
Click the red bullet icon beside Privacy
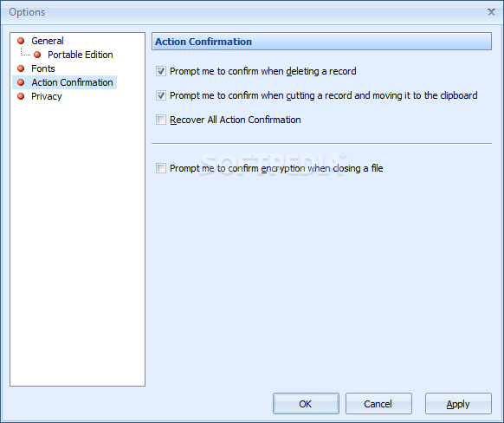tap(21, 96)
